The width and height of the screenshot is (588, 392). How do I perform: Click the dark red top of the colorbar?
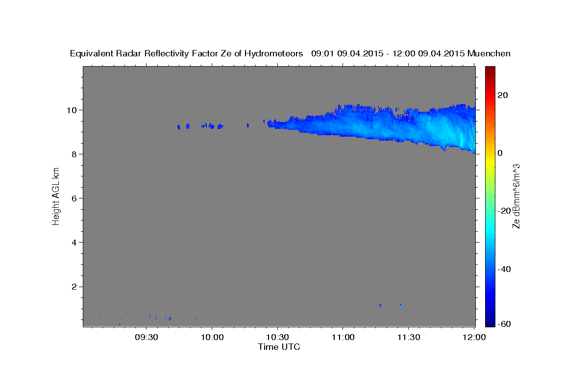click(x=490, y=70)
